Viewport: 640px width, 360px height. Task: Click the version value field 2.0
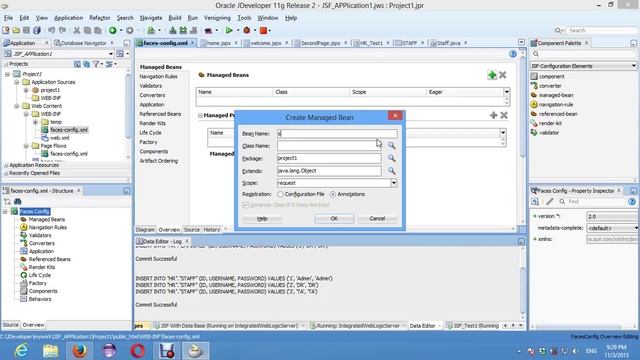click(612, 216)
